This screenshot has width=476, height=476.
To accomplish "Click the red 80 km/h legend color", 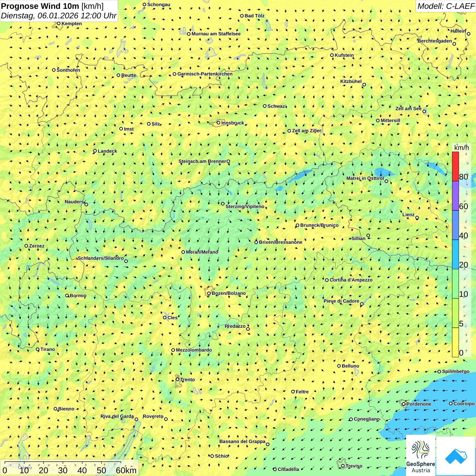I will point(455,167).
